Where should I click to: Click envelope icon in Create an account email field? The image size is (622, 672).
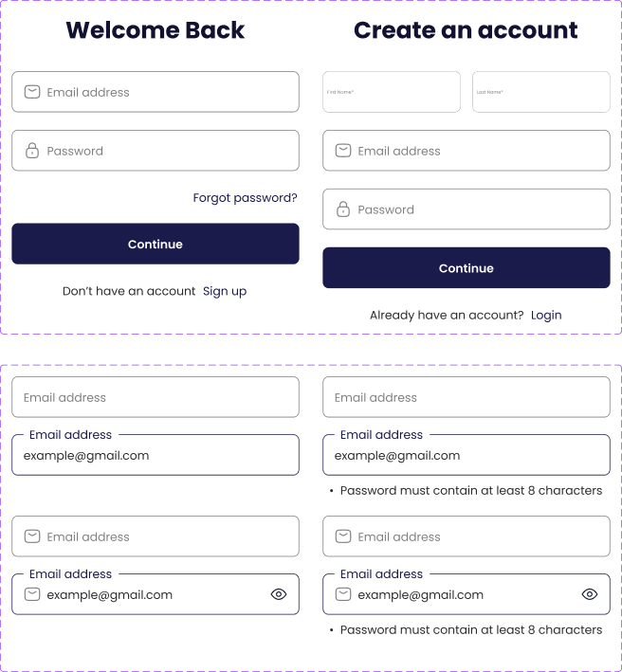(343, 151)
